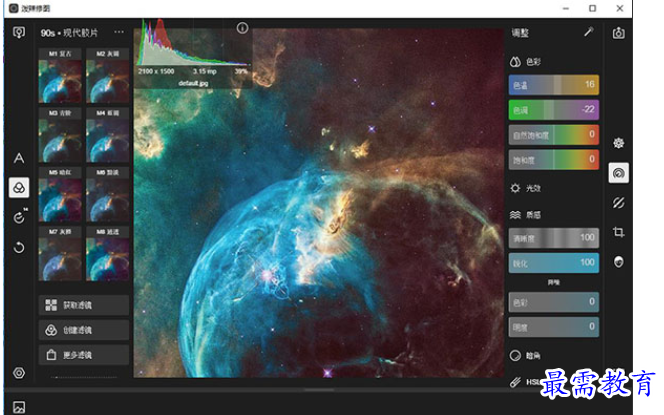
Task: Click the denoise 明度 slider at 0
Action: pos(554,327)
